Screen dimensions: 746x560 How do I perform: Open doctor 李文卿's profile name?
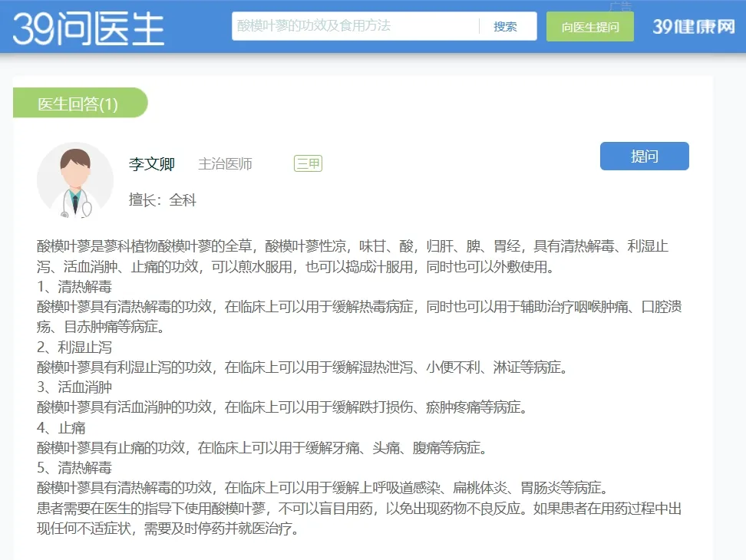pos(152,164)
